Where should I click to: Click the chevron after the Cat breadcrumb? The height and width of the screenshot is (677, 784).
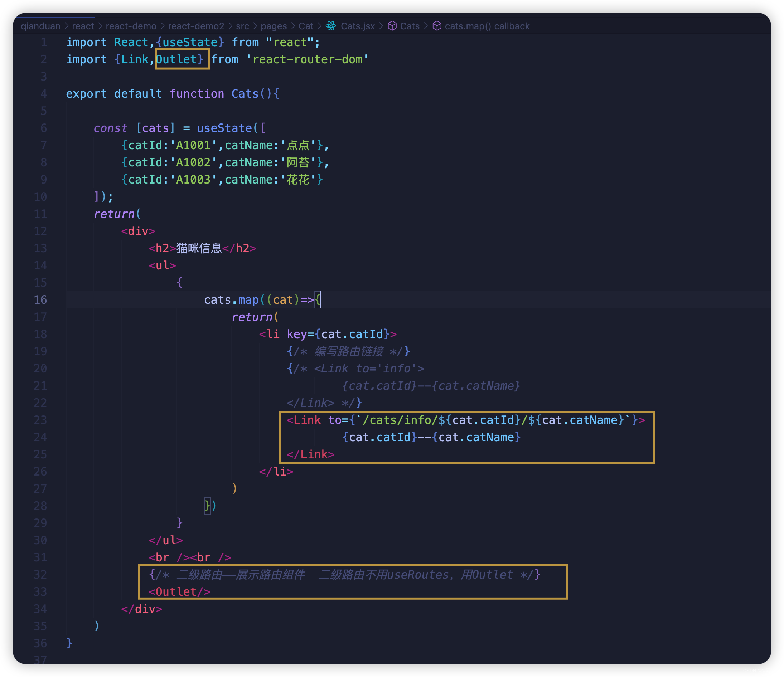[x=319, y=26]
